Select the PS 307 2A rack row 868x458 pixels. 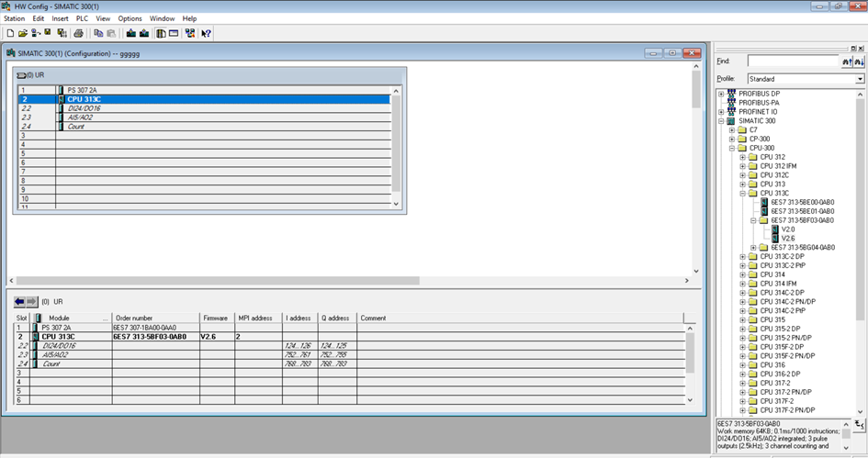coord(82,90)
